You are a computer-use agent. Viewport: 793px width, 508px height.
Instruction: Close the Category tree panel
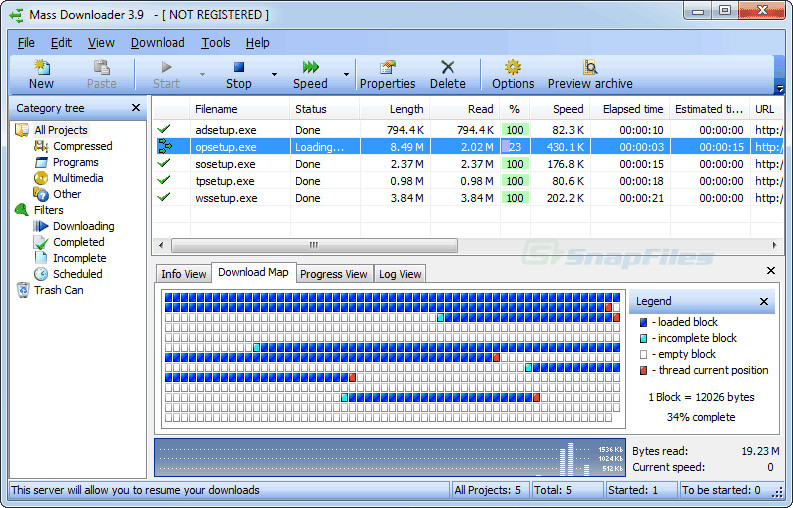[x=136, y=108]
